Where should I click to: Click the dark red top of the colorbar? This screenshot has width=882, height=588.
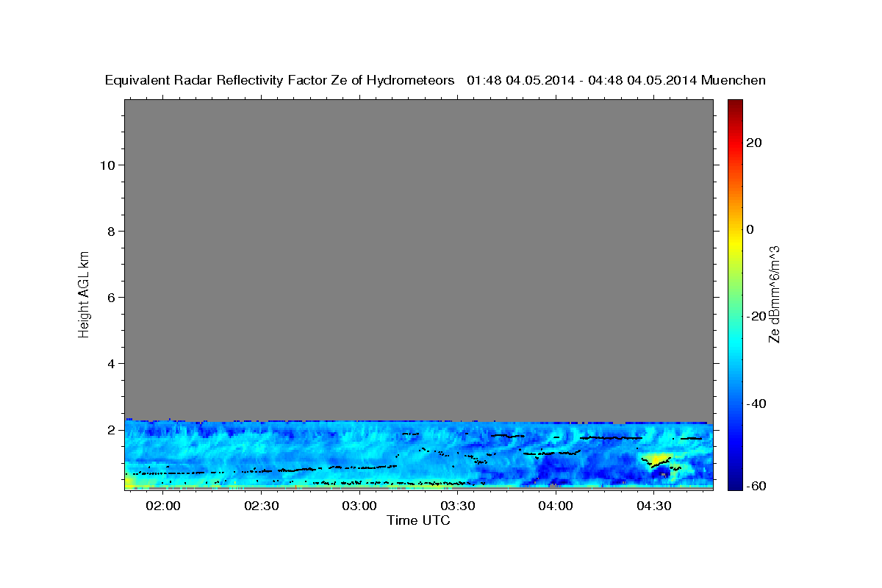click(x=734, y=104)
